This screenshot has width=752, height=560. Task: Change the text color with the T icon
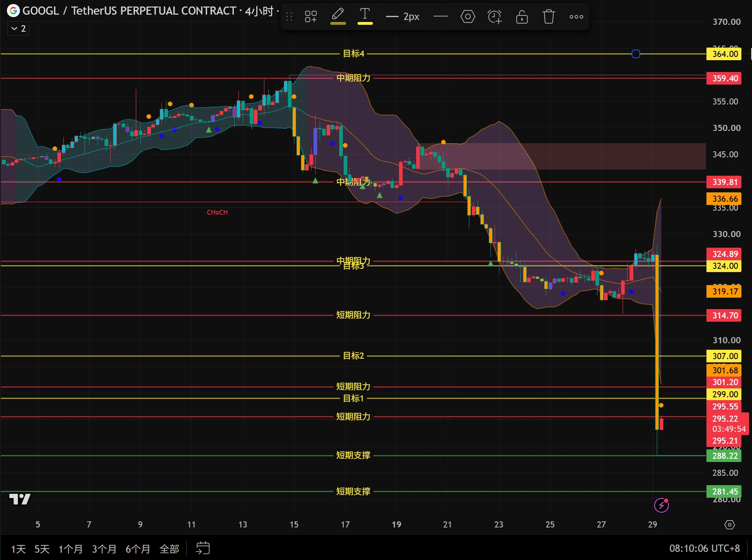click(365, 16)
